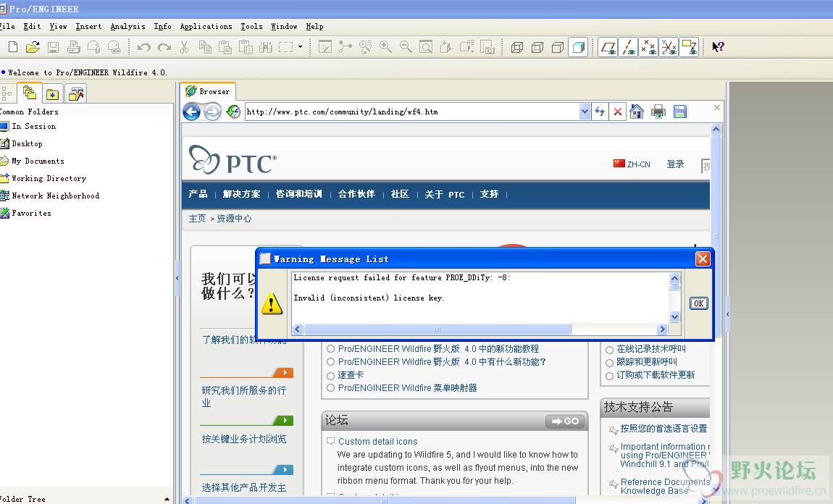
Task: Click the browser refresh globe icon
Action: click(233, 112)
